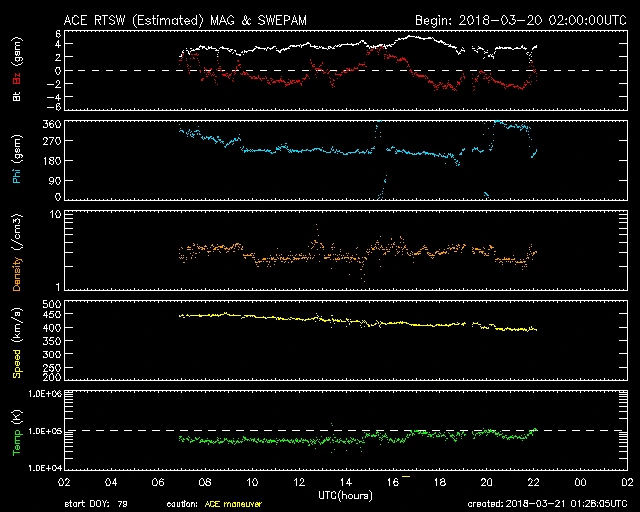Click the green Temp (K) axis label

point(16,430)
